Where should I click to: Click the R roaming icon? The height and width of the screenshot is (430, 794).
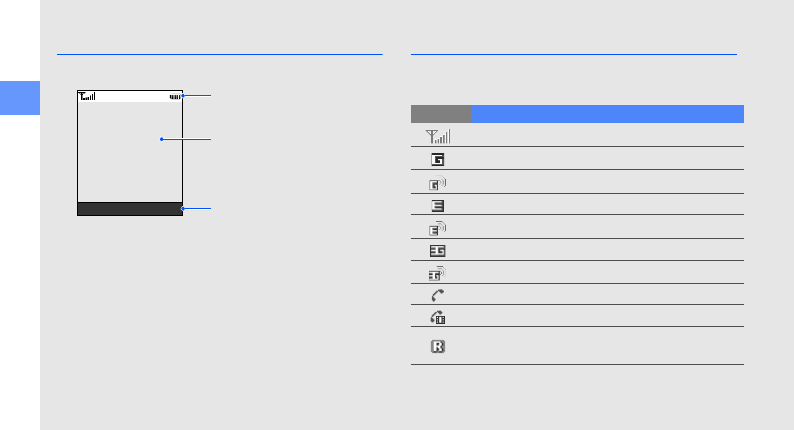[438, 347]
